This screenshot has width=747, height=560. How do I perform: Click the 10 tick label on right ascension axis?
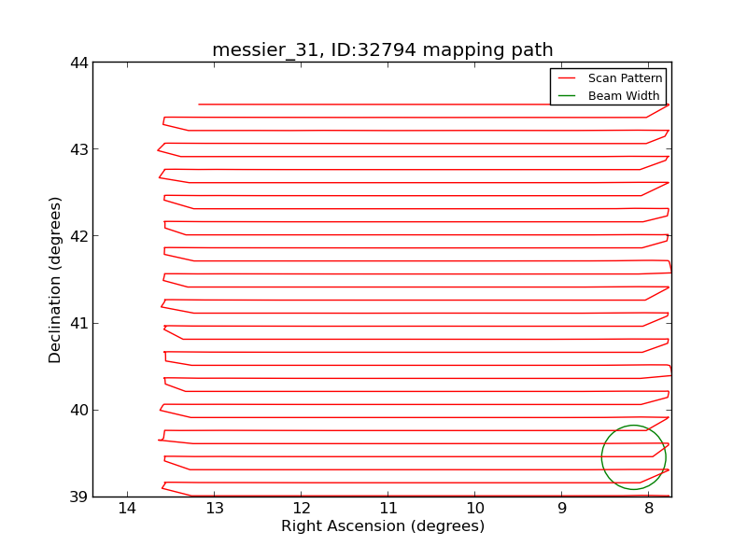coord(474,509)
